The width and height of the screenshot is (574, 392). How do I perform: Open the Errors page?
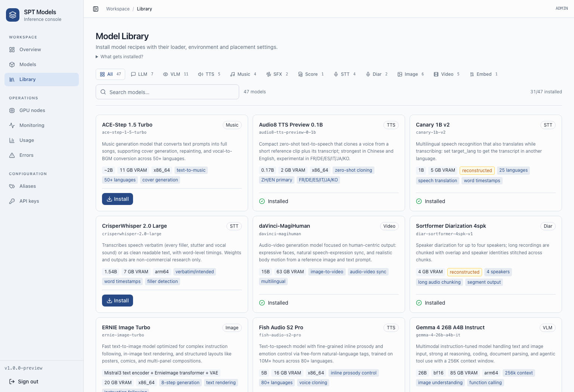tap(41, 155)
